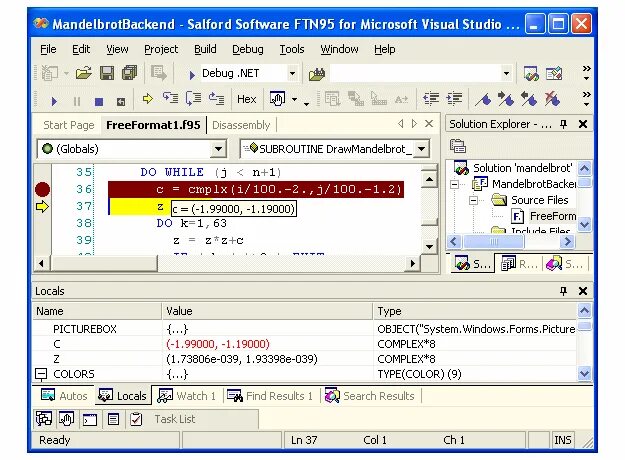Switch to the Autos tab
This screenshot has height=460, width=625.
pos(64,396)
